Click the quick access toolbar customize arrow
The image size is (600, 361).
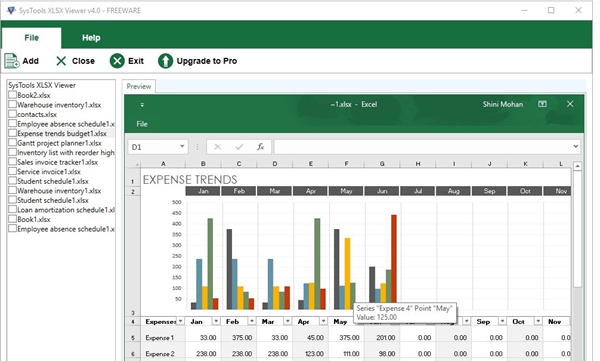click(x=142, y=105)
